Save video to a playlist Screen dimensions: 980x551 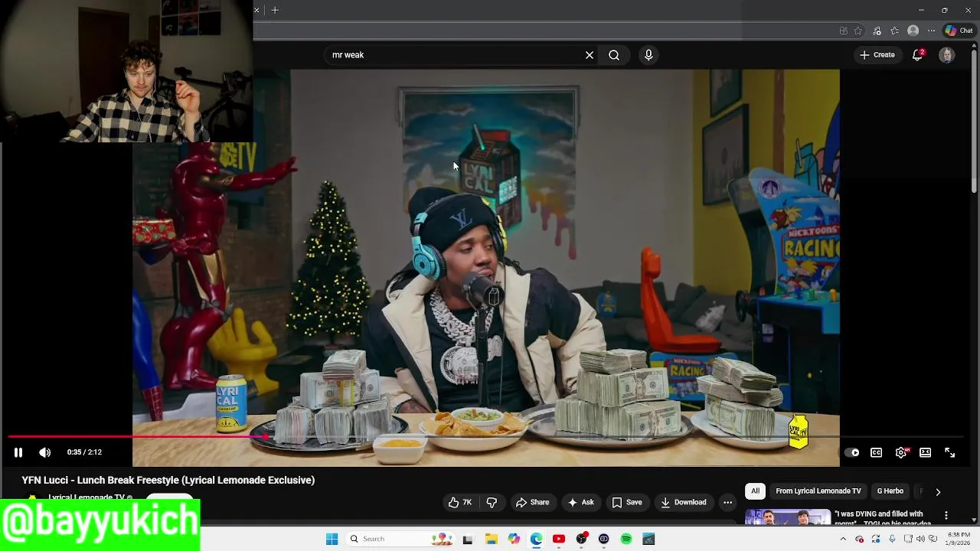point(626,502)
